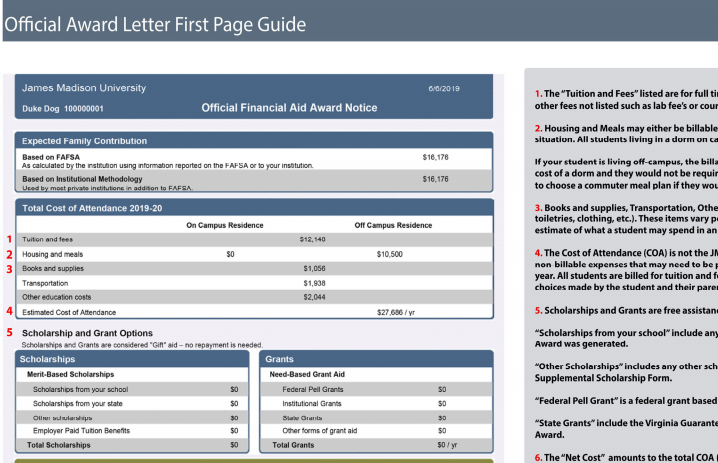Click the 'Total Scholarships' row label
718x463 pixels.
click(x=58, y=445)
